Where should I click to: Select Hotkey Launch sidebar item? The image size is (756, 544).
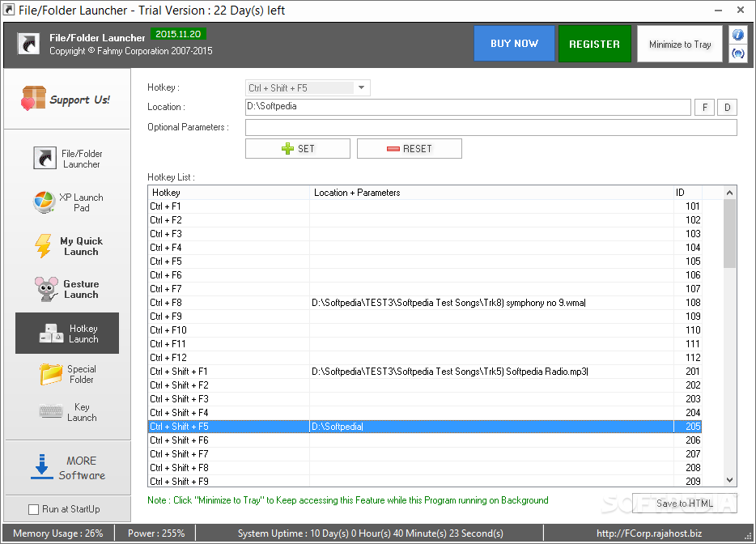pos(67,334)
